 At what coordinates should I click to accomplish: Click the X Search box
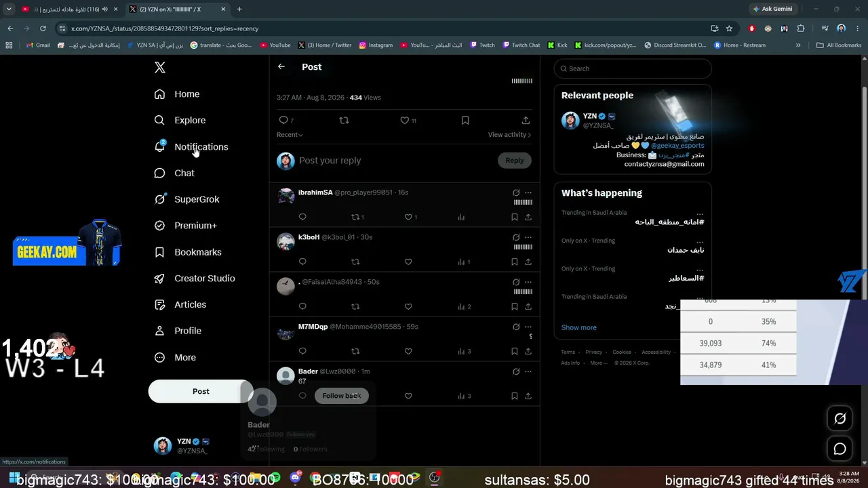click(633, 68)
